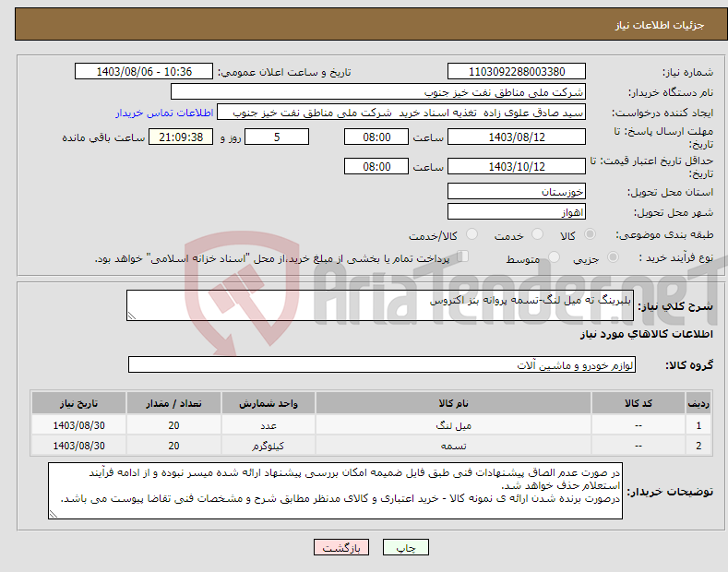Click the چاپ print button

(406, 548)
